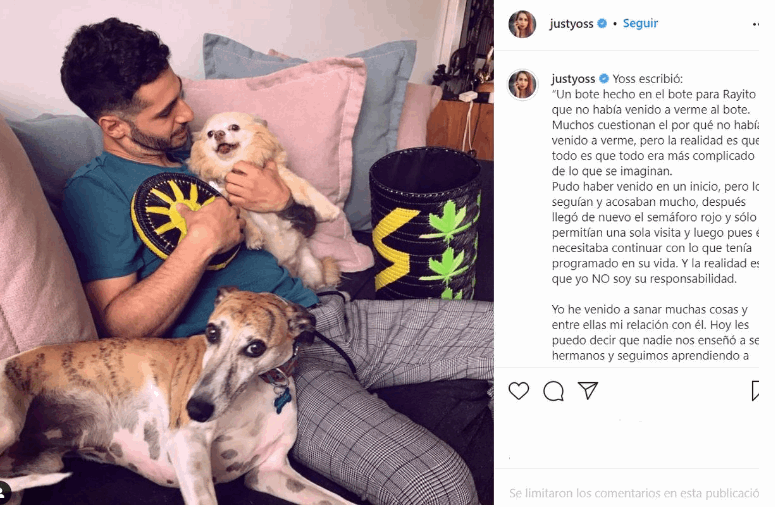This screenshot has width=775, height=507.
Task: Show tagged people icon on photo corner
Action: tap(4, 491)
